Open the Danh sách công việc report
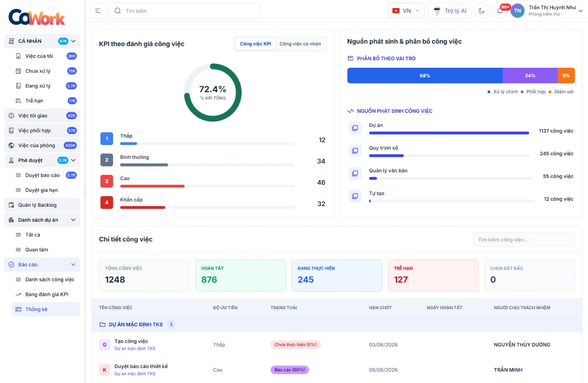Viewport: 588px width, 383px height. click(45, 280)
